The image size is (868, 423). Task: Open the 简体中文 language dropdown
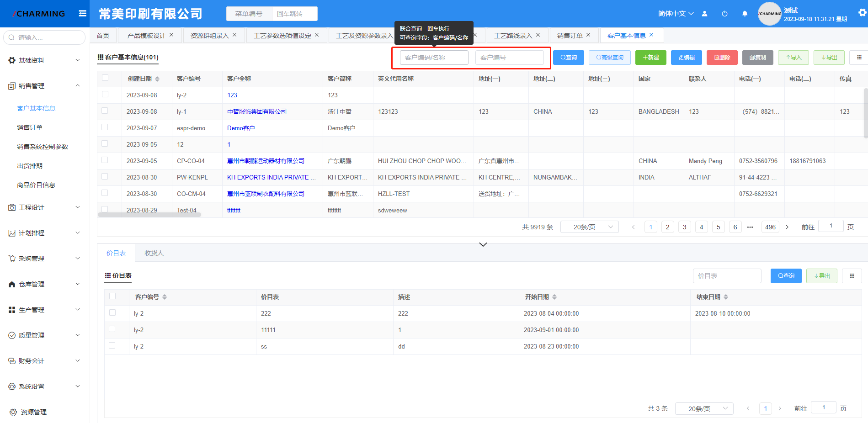pos(676,14)
